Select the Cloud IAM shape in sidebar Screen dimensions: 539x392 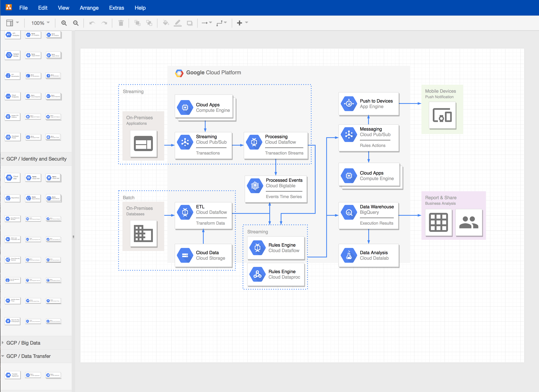(x=13, y=178)
